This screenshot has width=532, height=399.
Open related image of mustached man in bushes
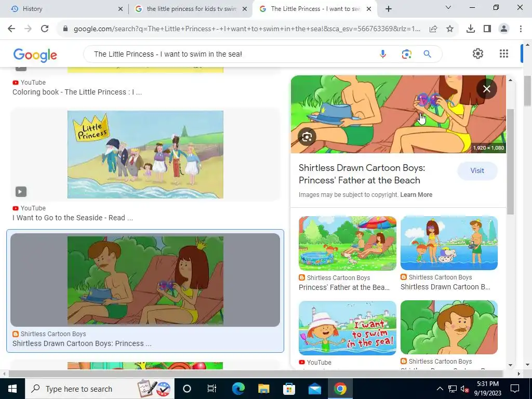pyautogui.click(x=449, y=327)
